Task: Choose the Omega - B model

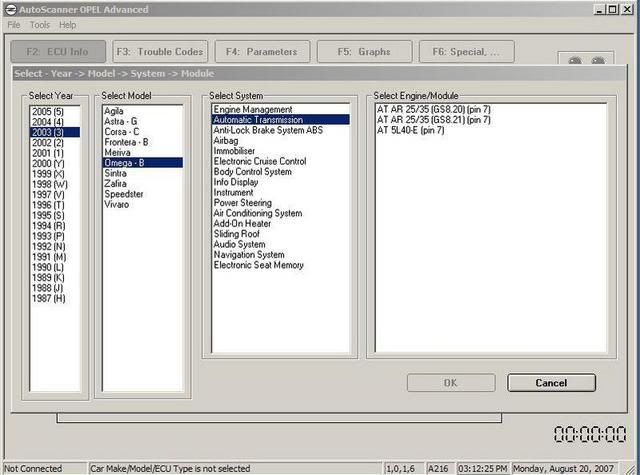Action: 142,163
